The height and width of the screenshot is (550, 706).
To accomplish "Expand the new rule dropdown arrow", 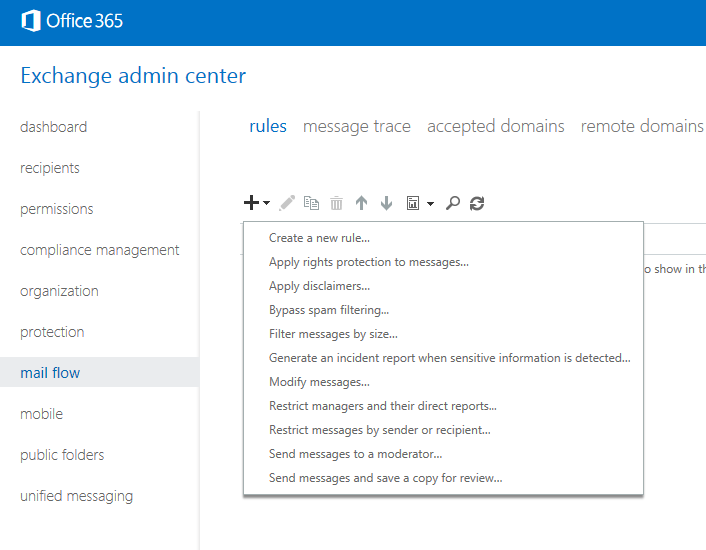I will [x=267, y=203].
